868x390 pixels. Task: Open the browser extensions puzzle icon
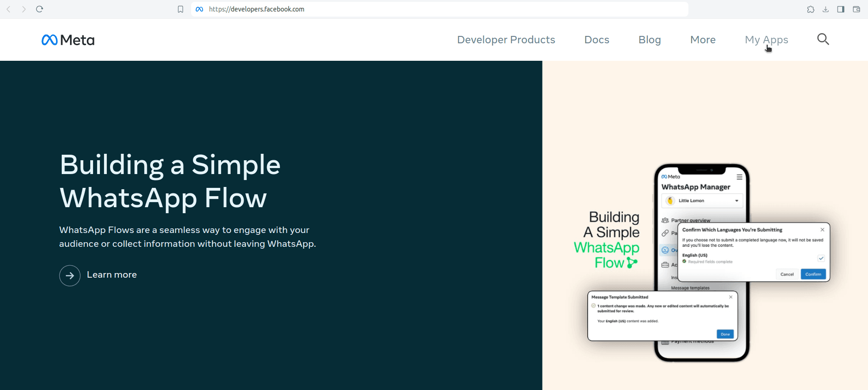(x=810, y=9)
